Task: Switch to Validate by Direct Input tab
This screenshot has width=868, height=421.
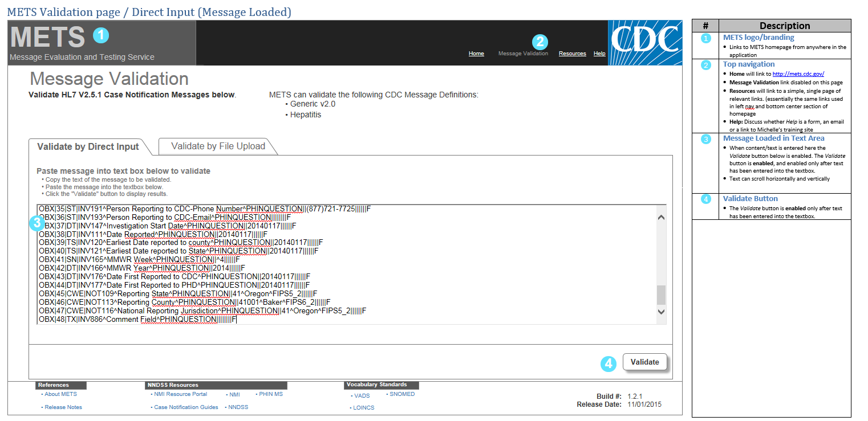Action: tap(88, 146)
